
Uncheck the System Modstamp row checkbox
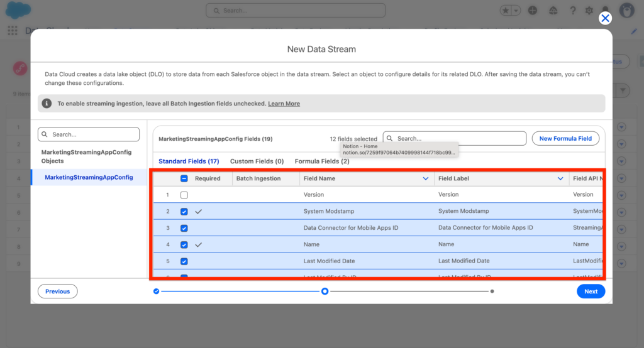point(184,212)
